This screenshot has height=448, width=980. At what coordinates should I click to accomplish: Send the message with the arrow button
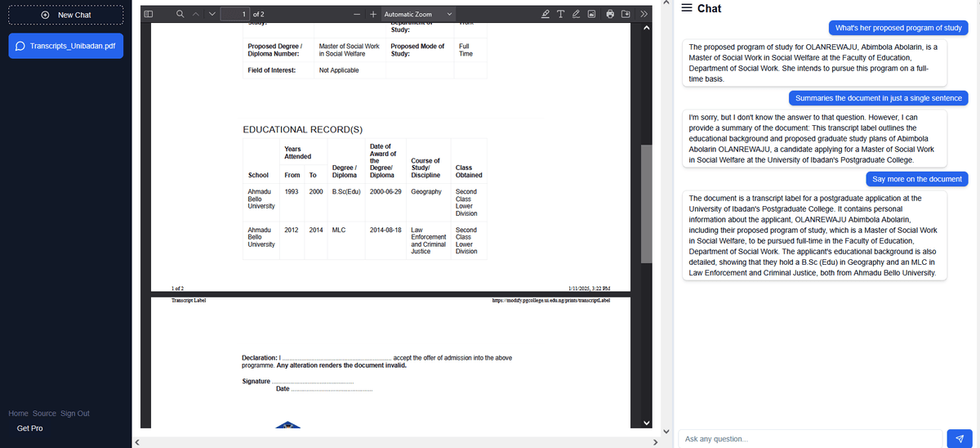(959, 439)
